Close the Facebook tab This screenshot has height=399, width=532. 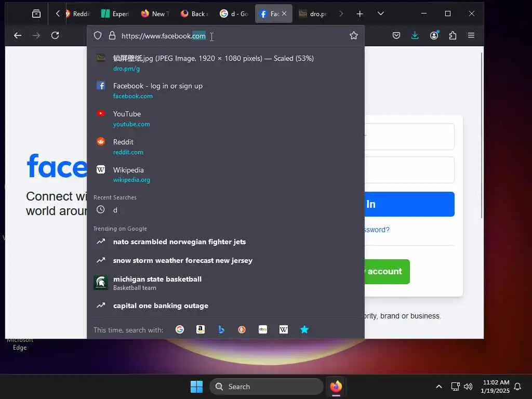click(x=284, y=14)
